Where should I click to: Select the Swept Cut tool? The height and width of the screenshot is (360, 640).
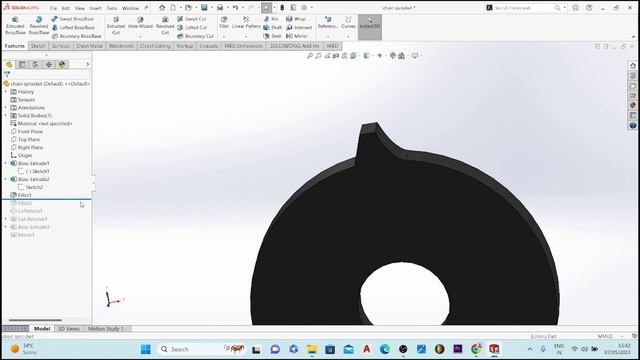click(x=192, y=19)
